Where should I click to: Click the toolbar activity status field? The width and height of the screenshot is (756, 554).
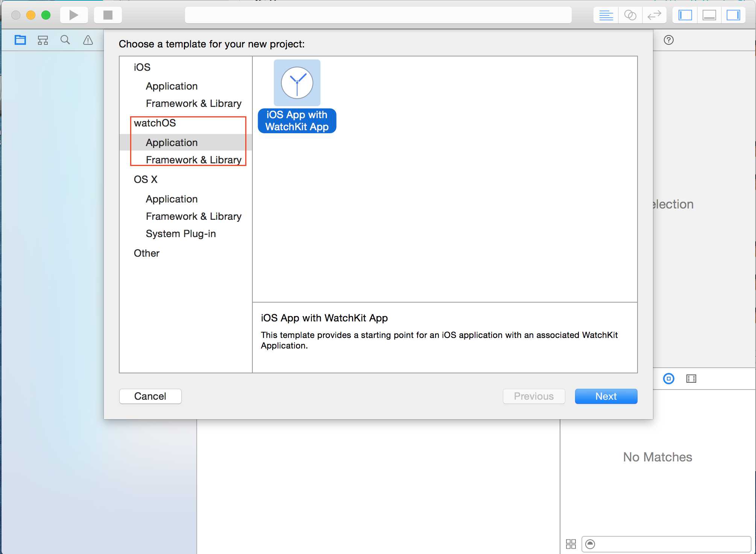[378, 15]
